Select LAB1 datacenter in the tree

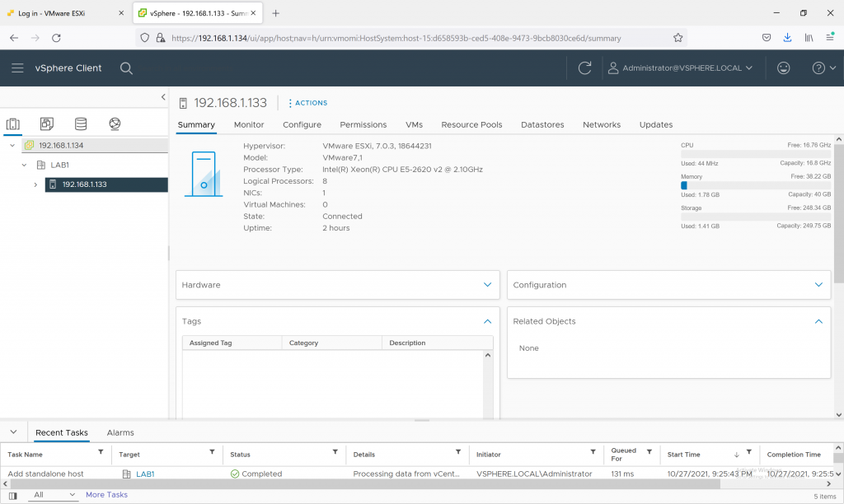(x=59, y=166)
